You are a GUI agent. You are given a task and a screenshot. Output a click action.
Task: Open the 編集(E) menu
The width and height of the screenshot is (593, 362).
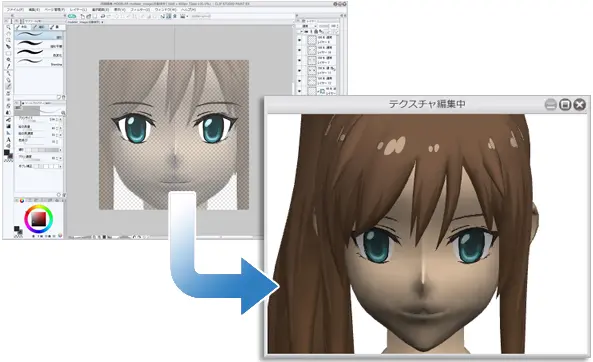tap(34, 9)
